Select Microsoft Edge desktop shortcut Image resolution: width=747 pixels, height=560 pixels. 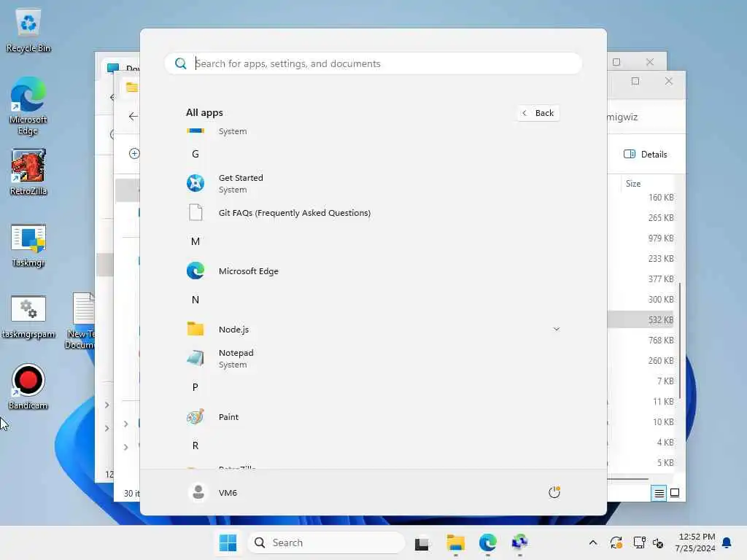pos(28,106)
